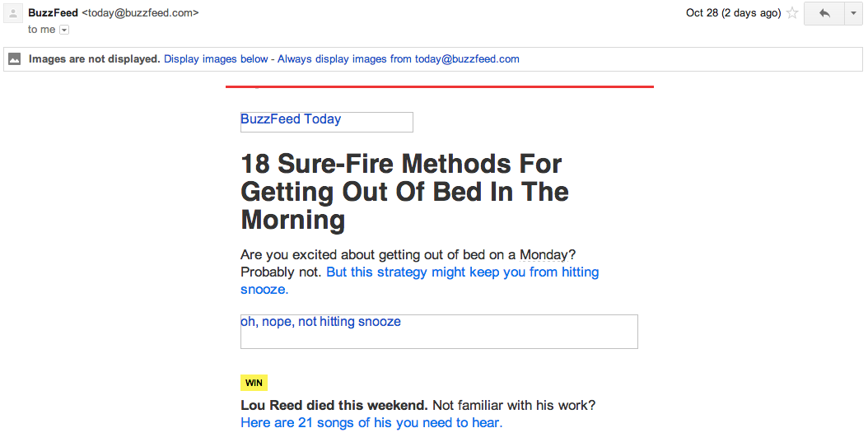The image size is (868, 442).
Task: Click the BuzzFeed sender name
Action: click(x=54, y=12)
